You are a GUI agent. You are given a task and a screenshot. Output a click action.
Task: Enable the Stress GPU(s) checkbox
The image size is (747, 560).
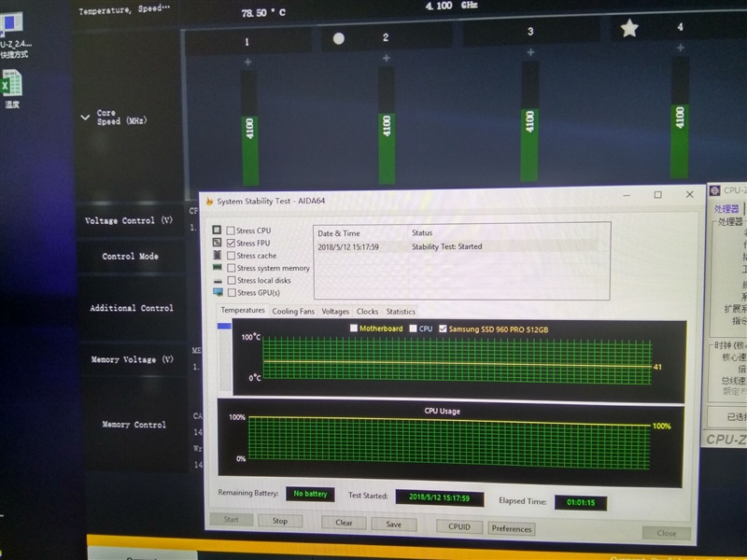tap(232, 292)
